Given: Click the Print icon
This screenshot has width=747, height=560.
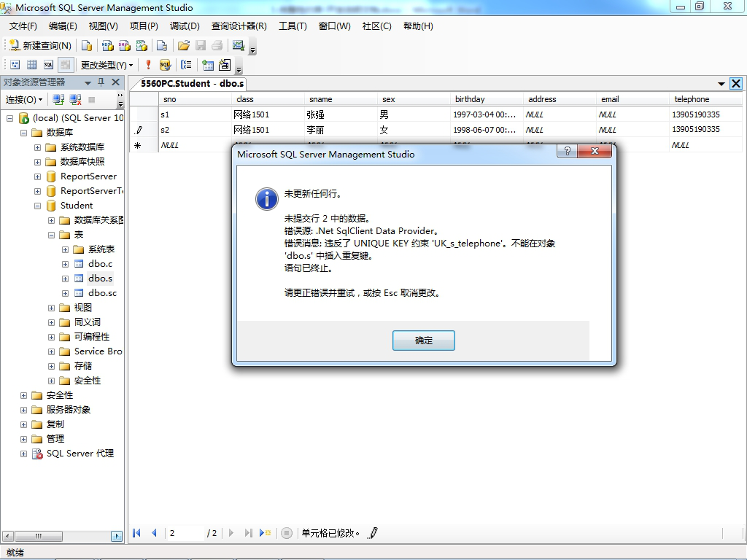Looking at the screenshot, I should coord(217,45).
